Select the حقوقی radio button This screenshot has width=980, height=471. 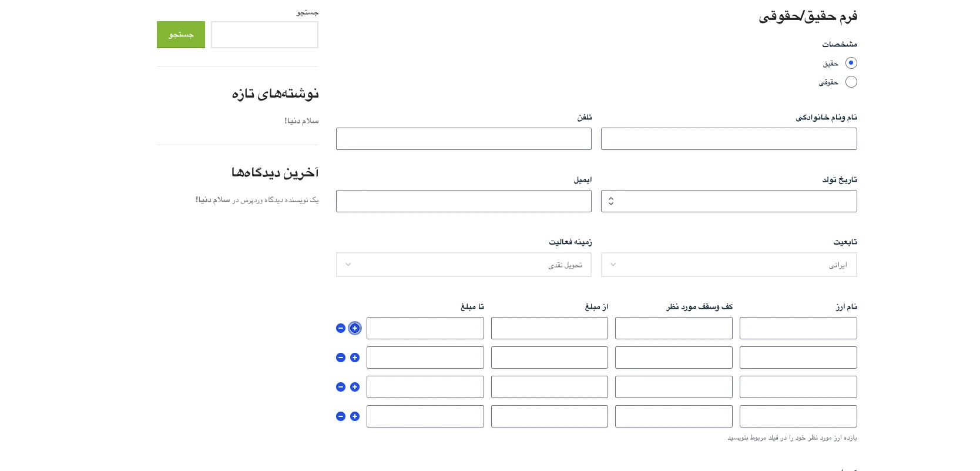851,82
